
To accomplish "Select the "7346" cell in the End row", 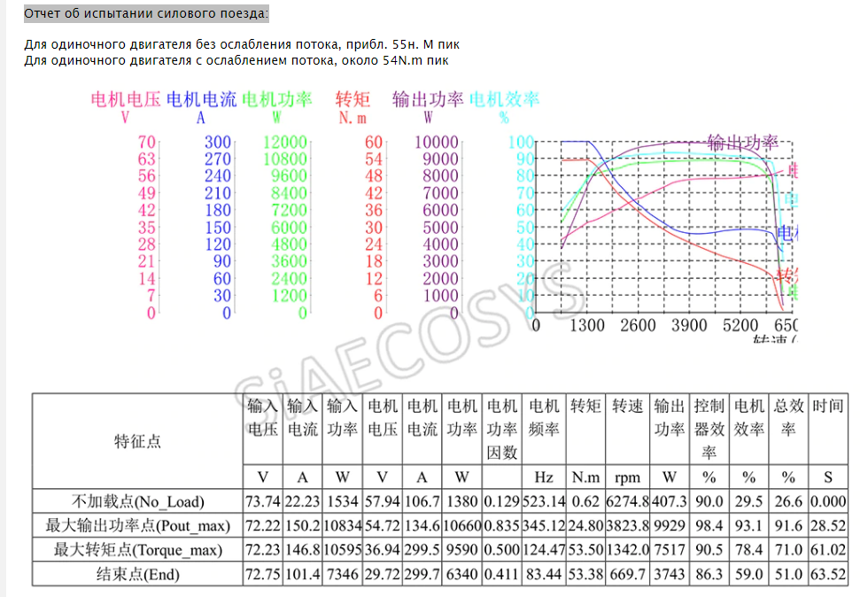I will click(342, 574).
